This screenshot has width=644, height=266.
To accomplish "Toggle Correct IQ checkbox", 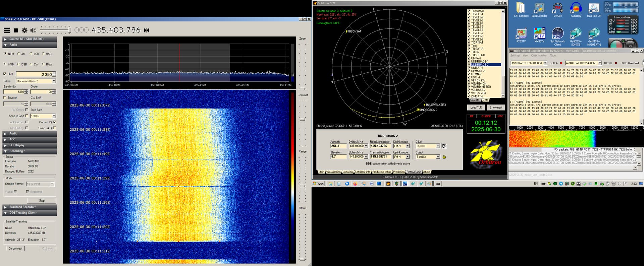I will click(x=54, y=122).
